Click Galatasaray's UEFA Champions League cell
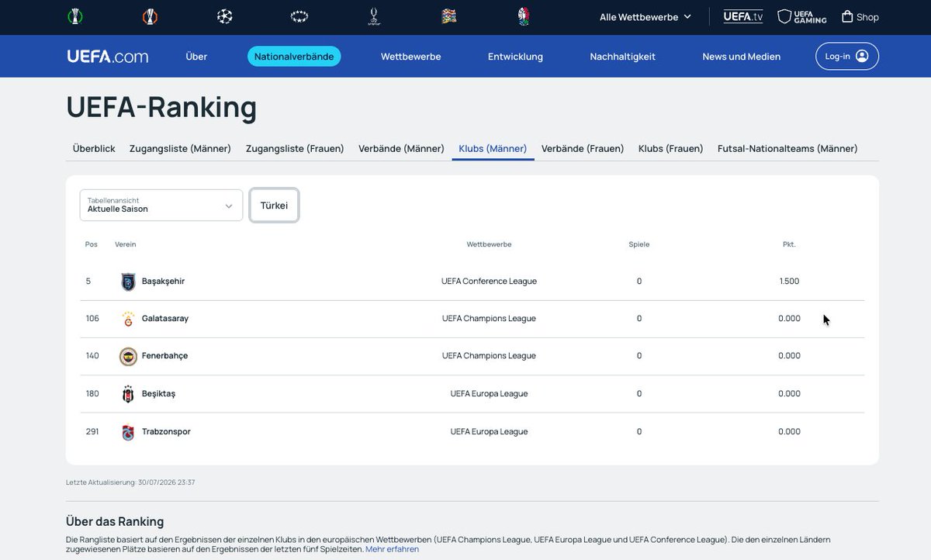Screen dimensions: 931x560 (489, 319)
